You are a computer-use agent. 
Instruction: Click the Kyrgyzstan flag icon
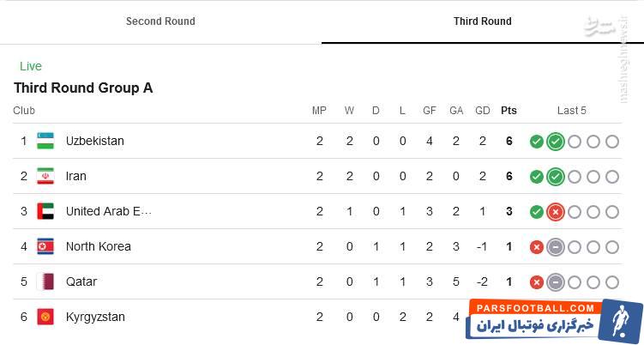[45, 317]
